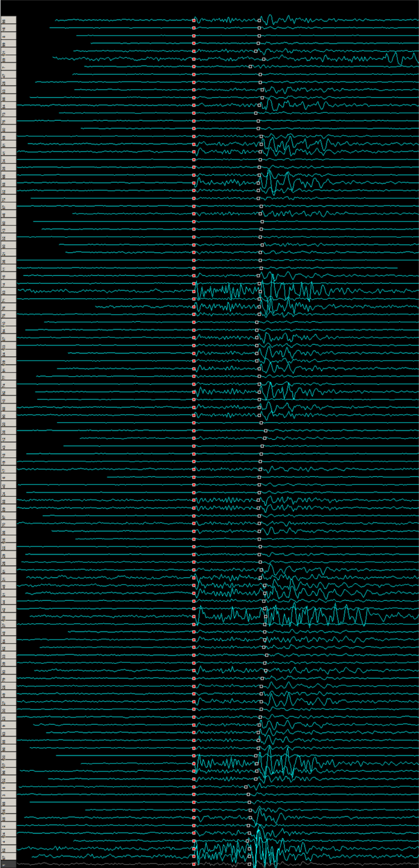Viewport: 419px width, 868px height.
Task: Click the white pick marker on gray bottom trace
Action: [249, 864]
